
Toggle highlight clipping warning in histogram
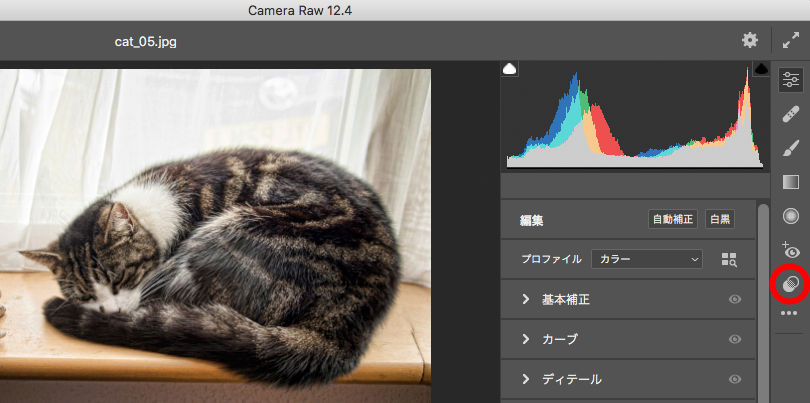click(761, 69)
